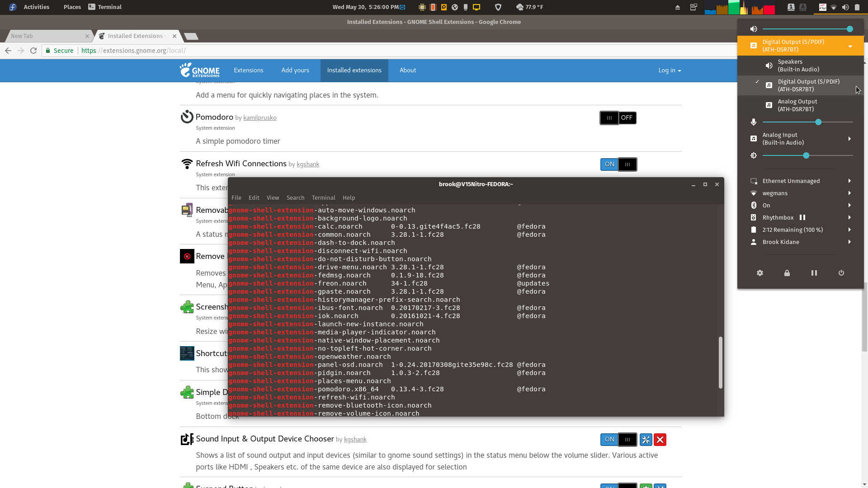868x488 pixels.
Task: Click the Fedora logo in top bar
Action: pyautogui.click(x=13, y=7)
